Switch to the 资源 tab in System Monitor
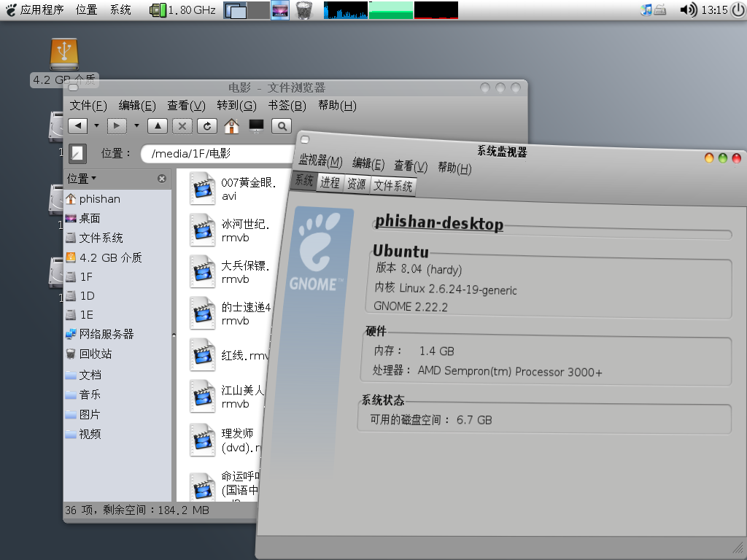This screenshot has height=560, width=747. [356, 184]
